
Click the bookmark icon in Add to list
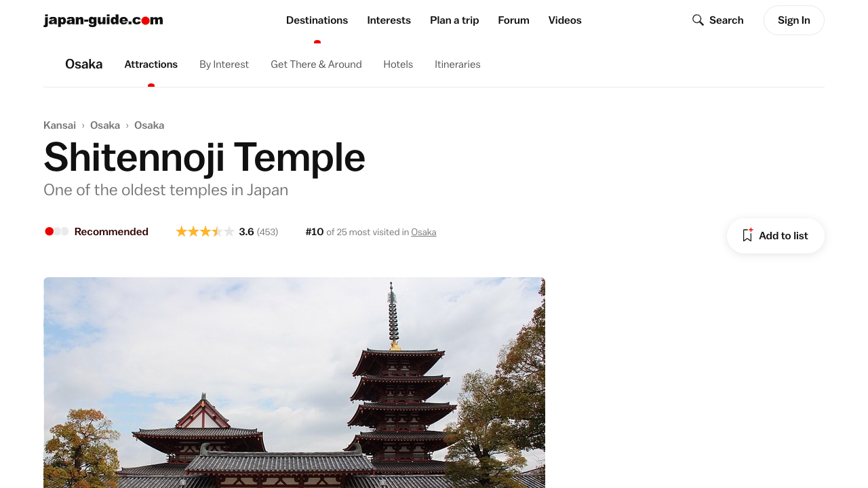point(747,235)
